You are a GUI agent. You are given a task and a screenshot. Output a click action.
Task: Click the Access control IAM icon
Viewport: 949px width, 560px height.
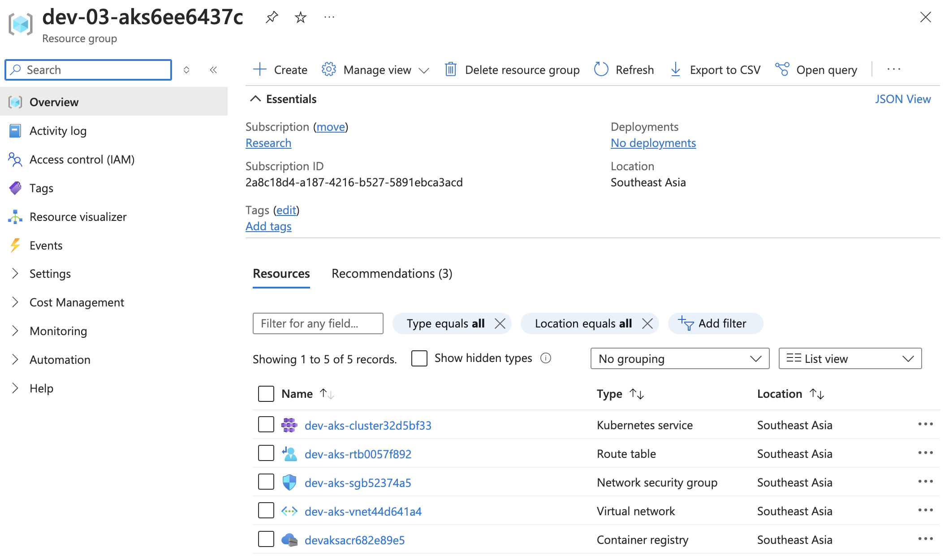tap(16, 159)
